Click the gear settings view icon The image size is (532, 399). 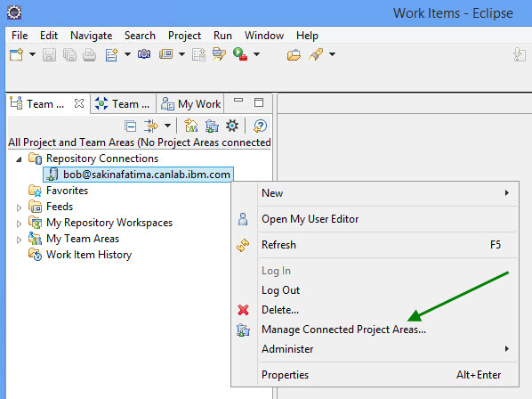coord(232,126)
